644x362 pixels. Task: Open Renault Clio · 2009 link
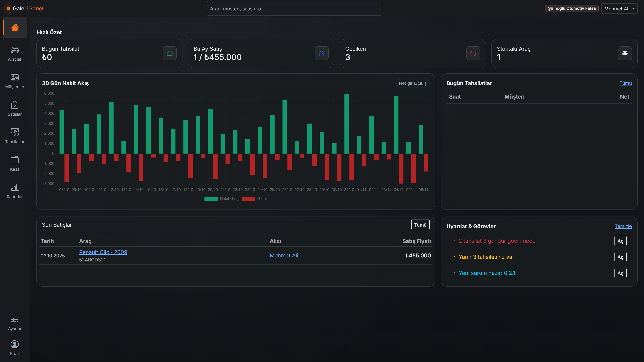[x=103, y=252]
